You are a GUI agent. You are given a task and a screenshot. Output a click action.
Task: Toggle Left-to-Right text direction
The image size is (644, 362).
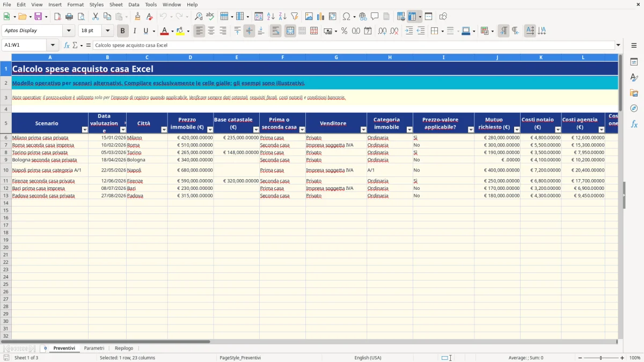point(503,31)
